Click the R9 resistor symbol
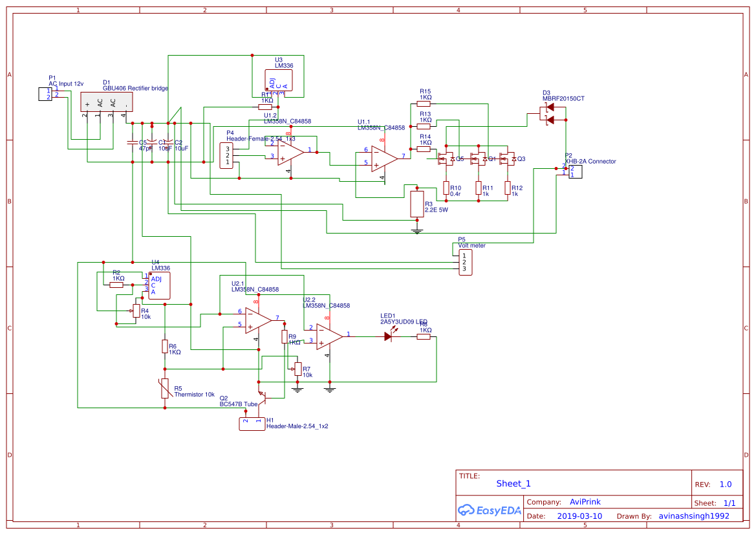Viewport: 756px width, 535px height. click(285, 337)
